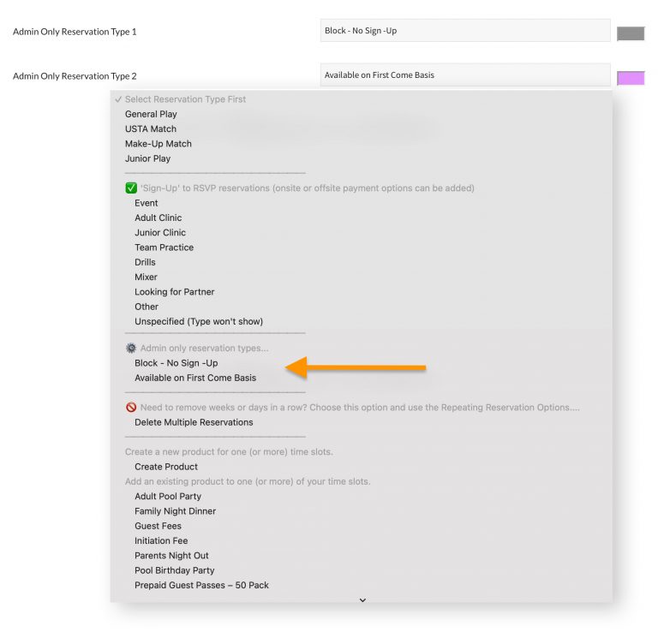Select Initiation Fee product
The image size is (658, 644).
(x=161, y=540)
